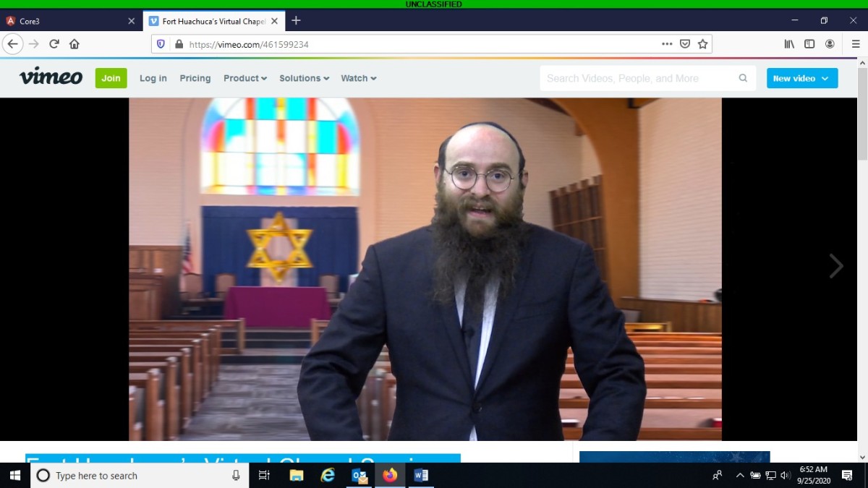
Task: Open the search videos magnifier icon
Action: tap(743, 77)
